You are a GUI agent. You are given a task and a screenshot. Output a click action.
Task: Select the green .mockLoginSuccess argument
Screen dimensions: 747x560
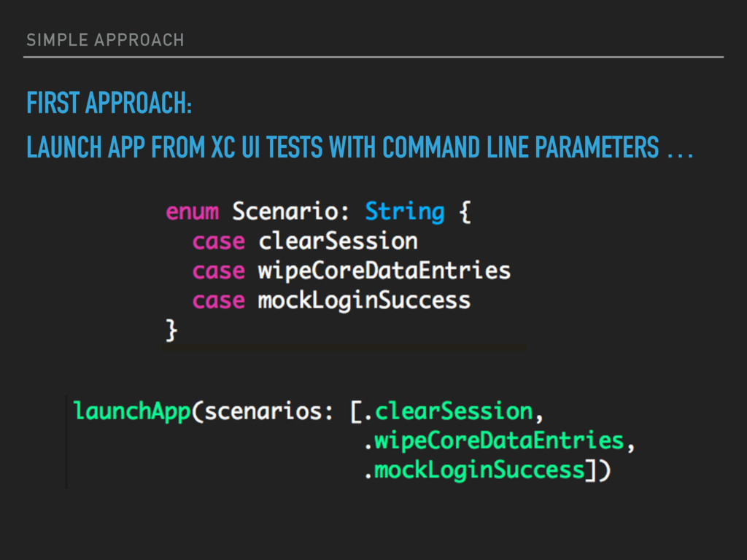(x=476, y=471)
